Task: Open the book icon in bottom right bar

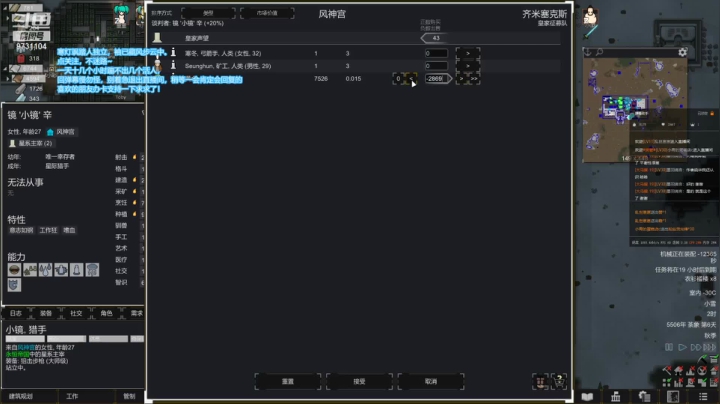Action: tap(587, 396)
